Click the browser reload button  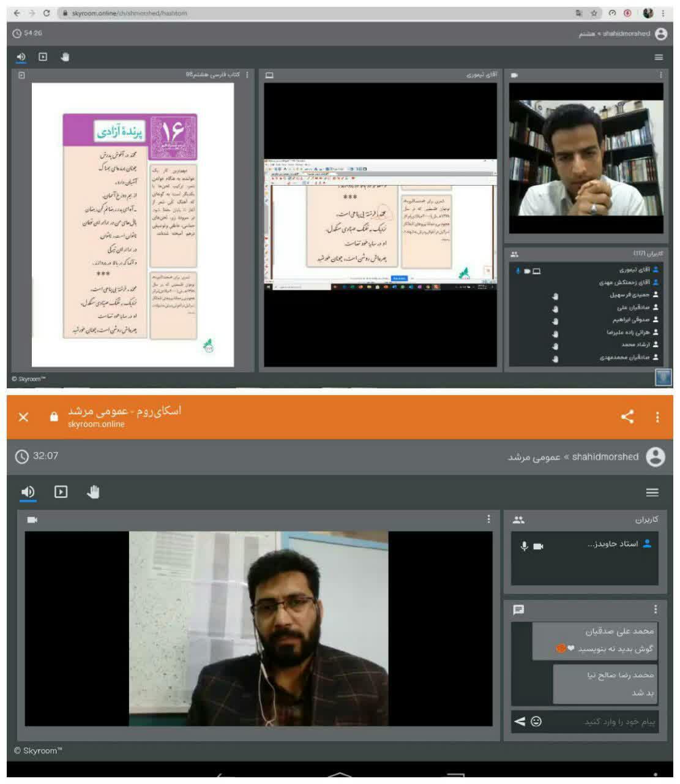coord(47,13)
